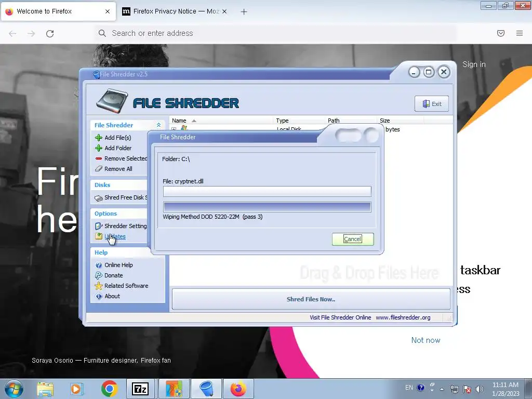Click the Firefox back arrow
532x399 pixels.
tap(12, 33)
